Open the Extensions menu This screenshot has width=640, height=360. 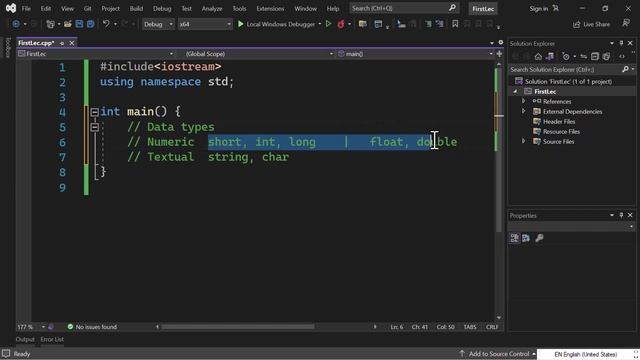click(270, 8)
